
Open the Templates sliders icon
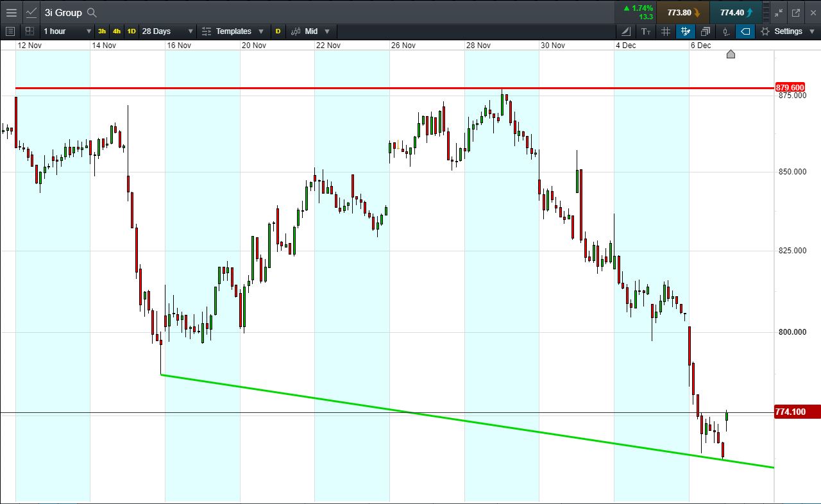[207, 31]
